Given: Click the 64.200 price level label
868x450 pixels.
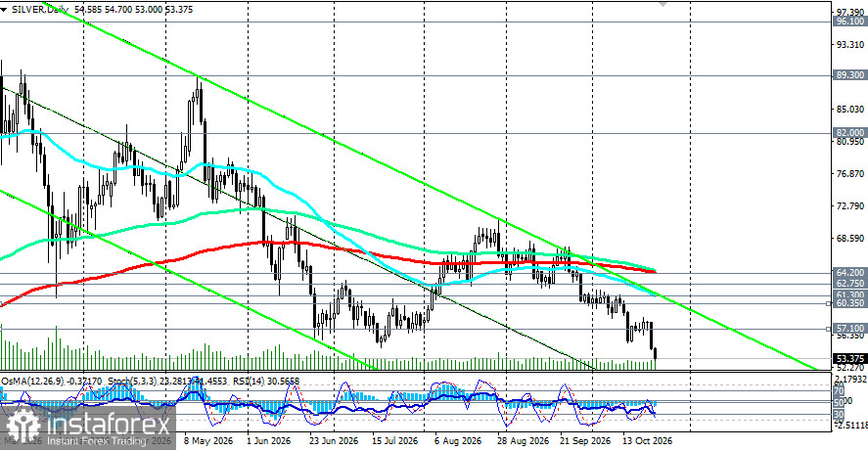Looking at the screenshot, I should pyautogui.click(x=849, y=272).
